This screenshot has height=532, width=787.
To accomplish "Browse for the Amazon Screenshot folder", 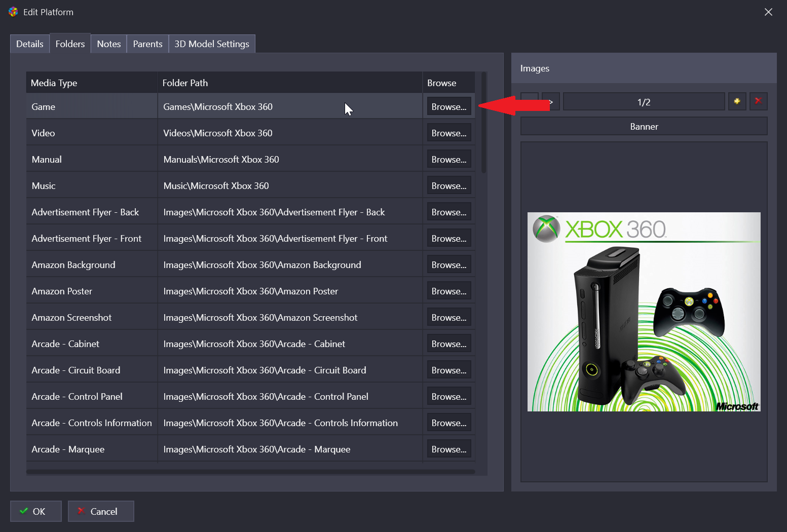I will 449,317.
